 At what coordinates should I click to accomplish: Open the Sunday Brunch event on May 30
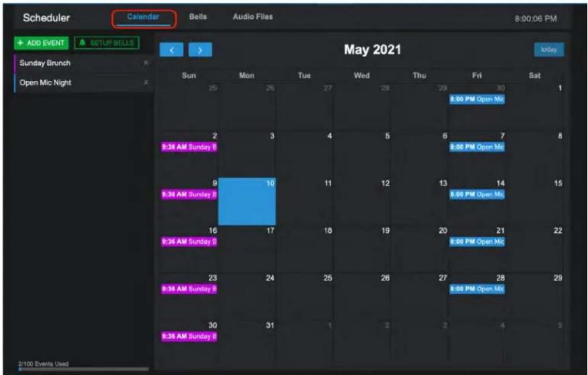[189, 337]
